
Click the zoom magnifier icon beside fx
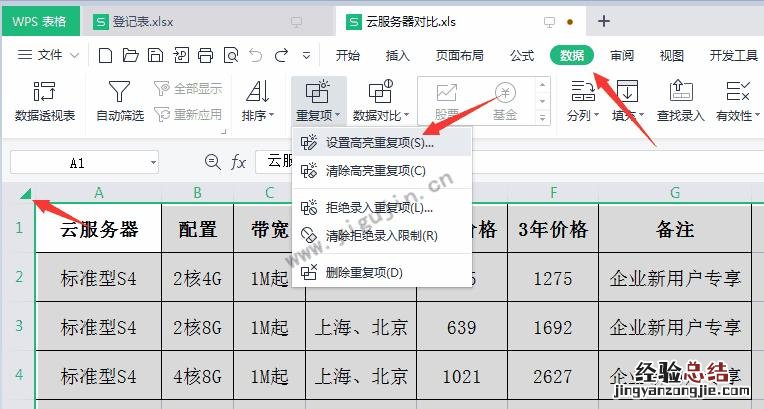[x=212, y=162]
